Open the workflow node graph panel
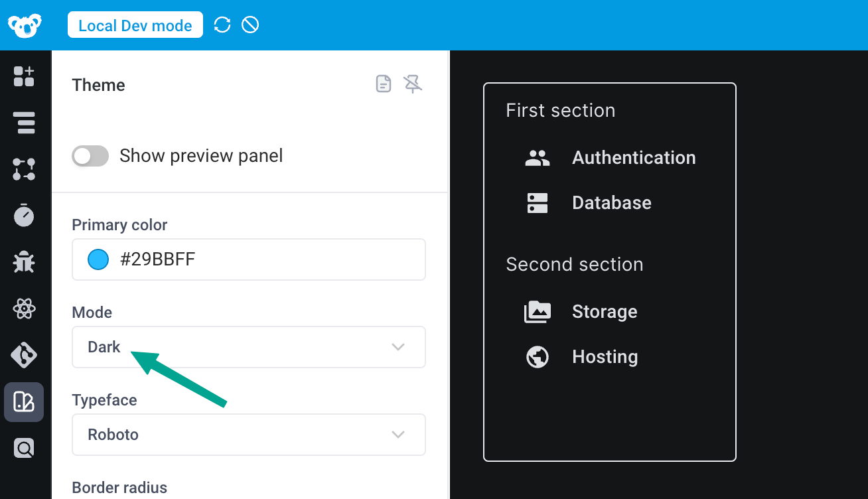 (24, 169)
